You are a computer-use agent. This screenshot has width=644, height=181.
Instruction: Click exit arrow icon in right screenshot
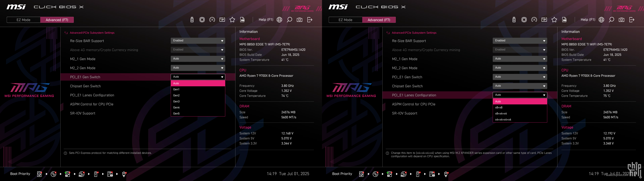(x=632, y=20)
